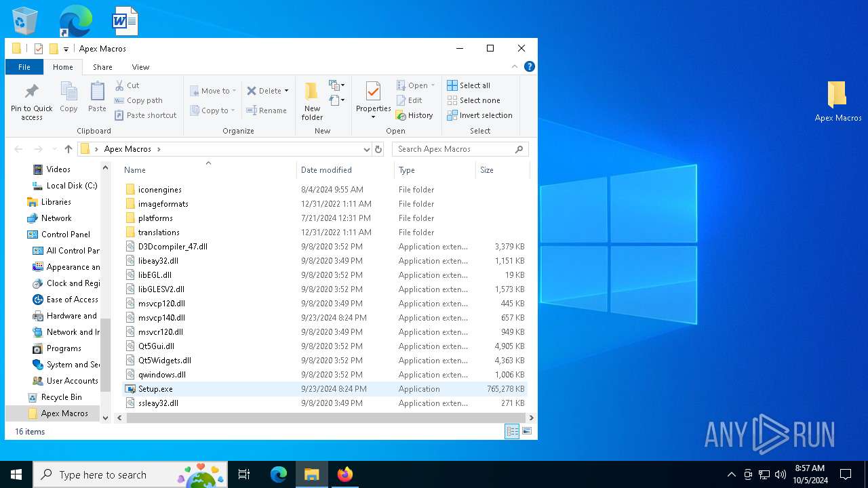Sort by Date modified column header
Screen dimensions: 868x488
pyautogui.click(x=345, y=170)
